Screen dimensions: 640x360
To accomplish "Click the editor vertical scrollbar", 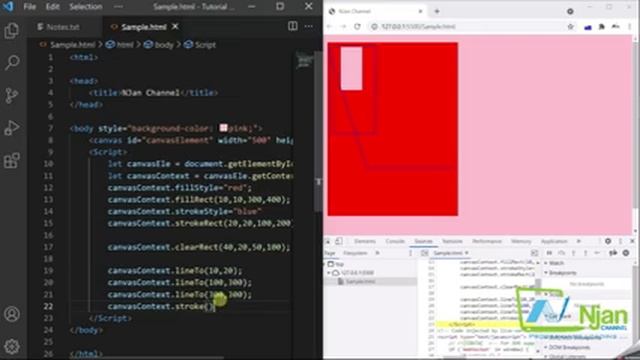I will tap(318, 131).
